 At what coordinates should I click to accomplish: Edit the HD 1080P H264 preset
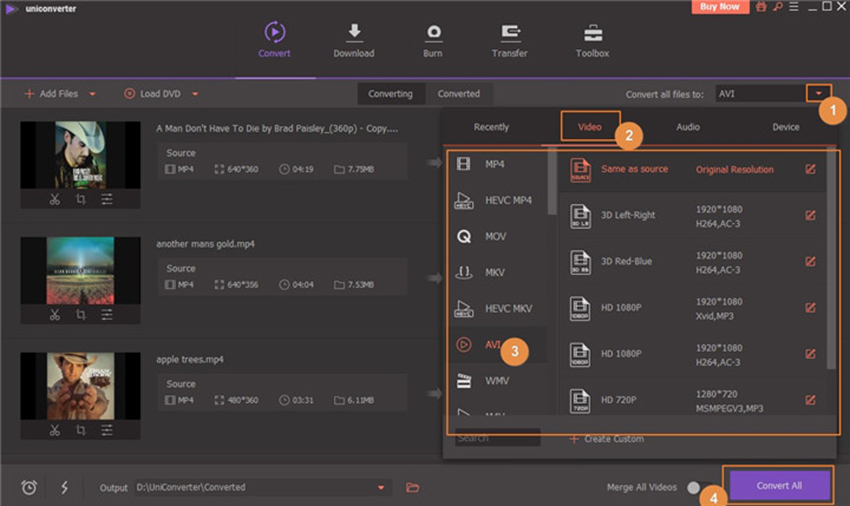(x=810, y=354)
